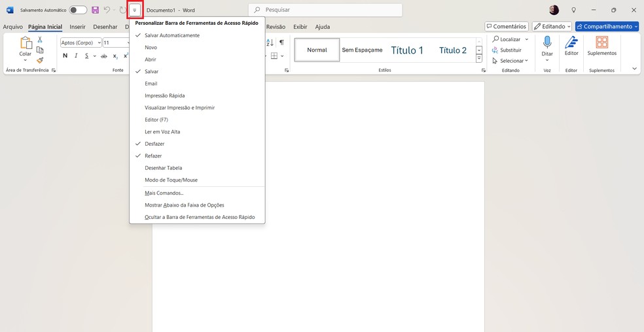The height and width of the screenshot is (332, 644).
Task: Click the Word logo icon
Action: pos(10,10)
